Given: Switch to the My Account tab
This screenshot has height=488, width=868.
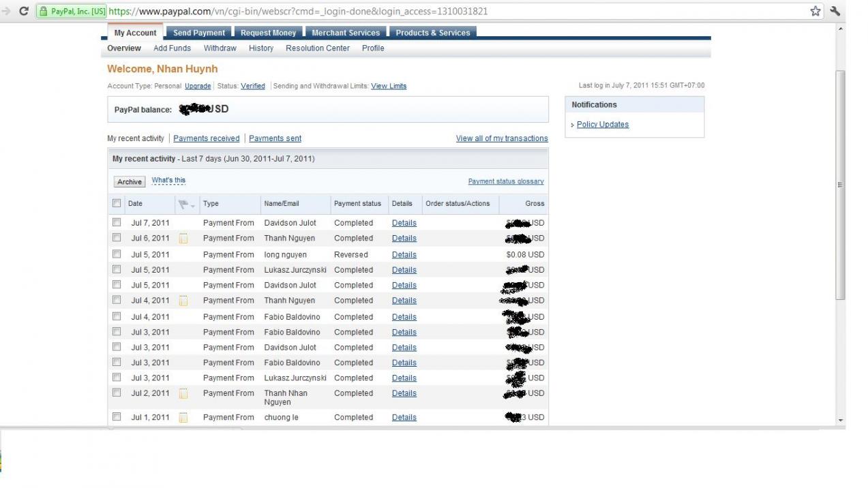Looking at the screenshot, I should click(x=135, y=33).
